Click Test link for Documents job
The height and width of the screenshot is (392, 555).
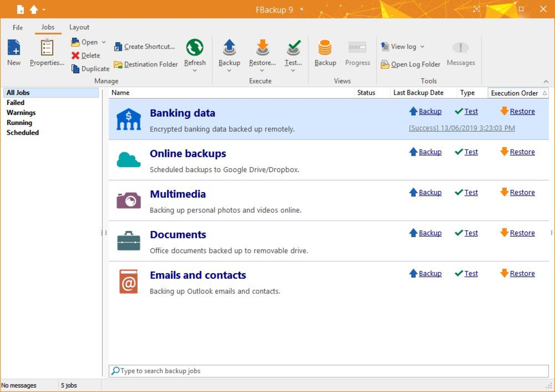471,233
